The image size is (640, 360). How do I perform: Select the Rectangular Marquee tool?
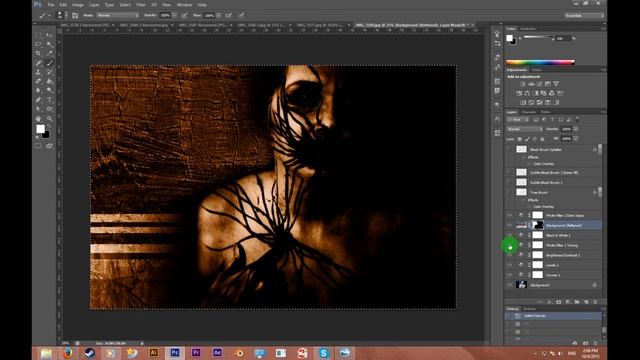(38, 35)
